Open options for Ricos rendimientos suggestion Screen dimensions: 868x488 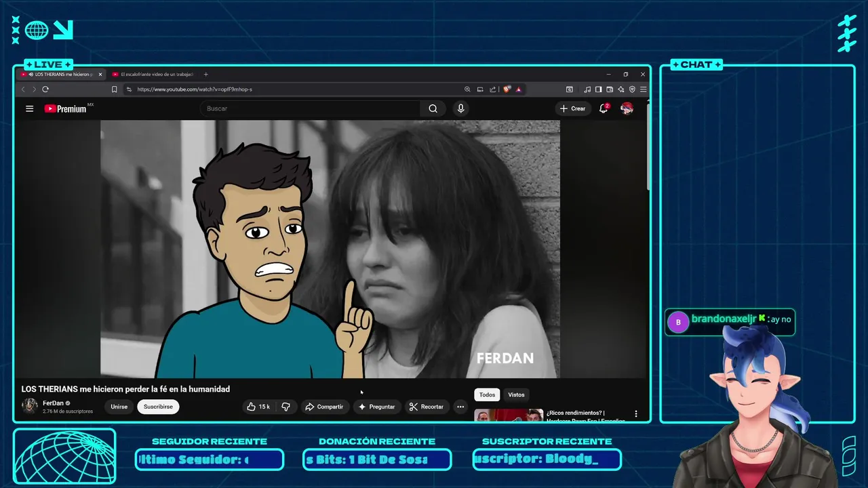636,413
